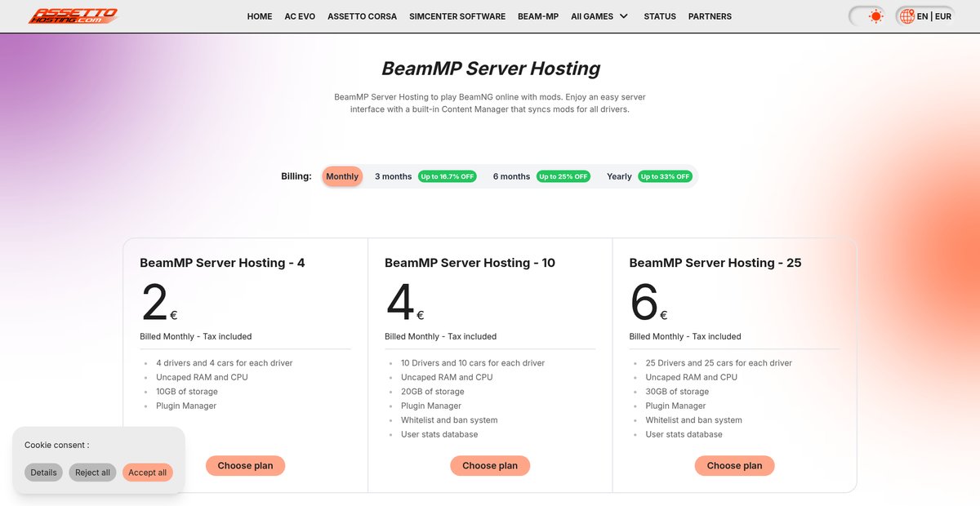Choose plan for BeamMP Server Hosting - 25
The width and height of the screenshot is (980, 506).
735,465
